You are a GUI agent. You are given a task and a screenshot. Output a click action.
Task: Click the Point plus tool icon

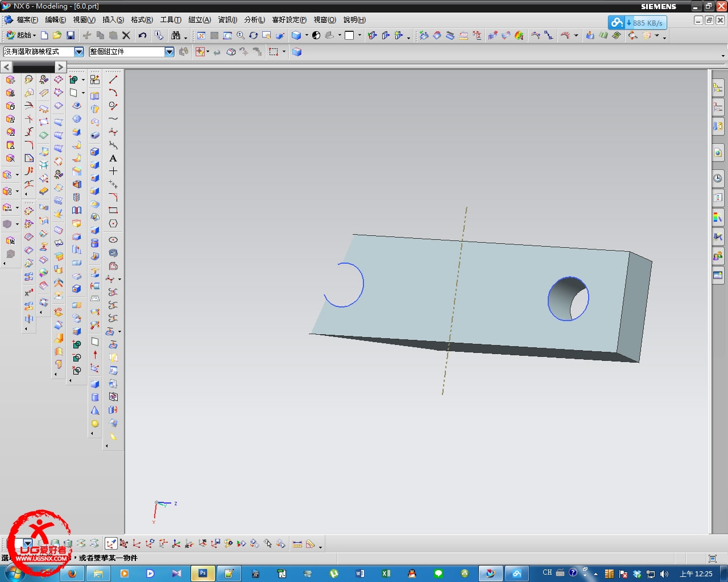coord(113,171)
